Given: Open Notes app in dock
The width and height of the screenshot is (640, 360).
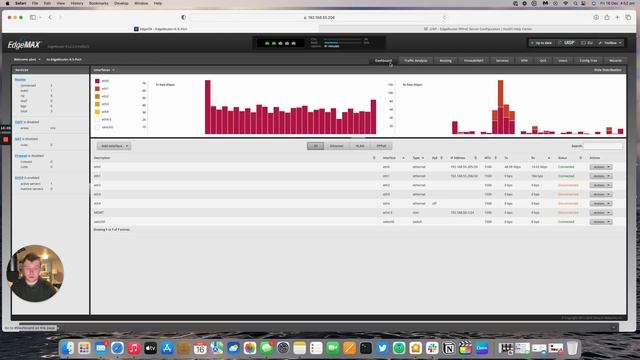Looking at the screenshot, I should [x=300, y=348].
